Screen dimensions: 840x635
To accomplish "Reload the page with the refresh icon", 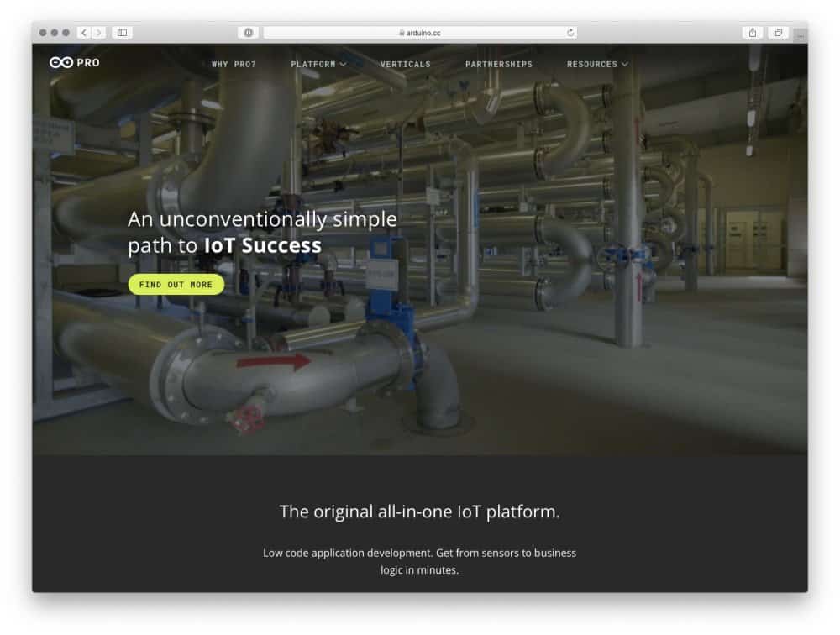I will click(x=570, y=33).
